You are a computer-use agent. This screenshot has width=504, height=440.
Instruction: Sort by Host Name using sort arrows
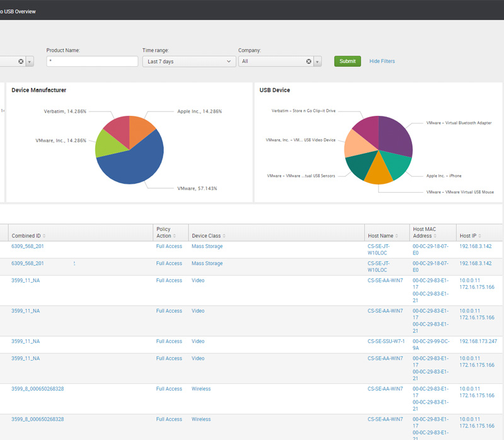(398, 236)
